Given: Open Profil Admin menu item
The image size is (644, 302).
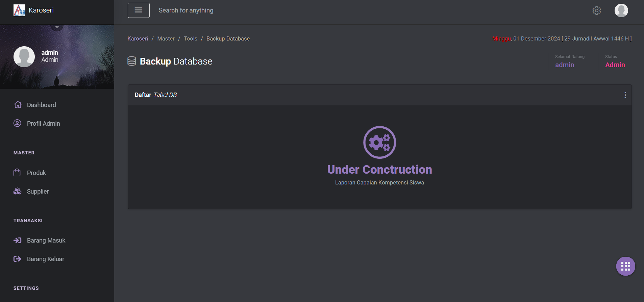Looking at the screenshot, I should (x=43, y=124).
